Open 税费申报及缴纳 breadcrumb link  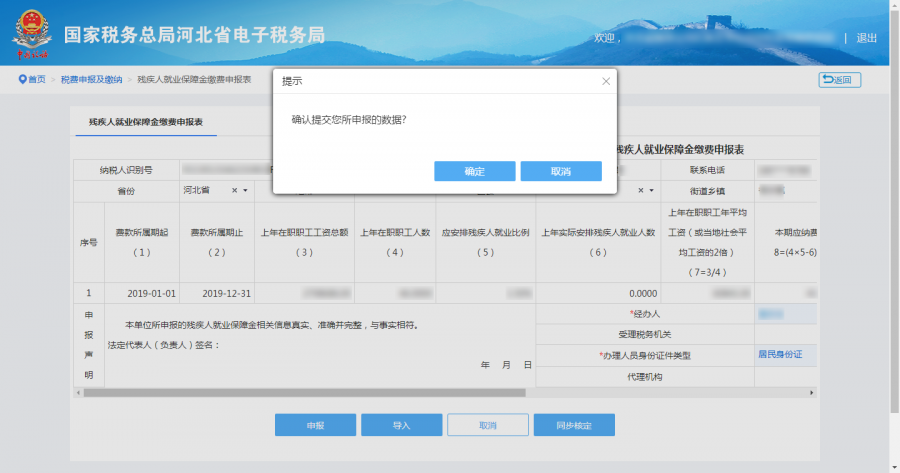[91, 79]
